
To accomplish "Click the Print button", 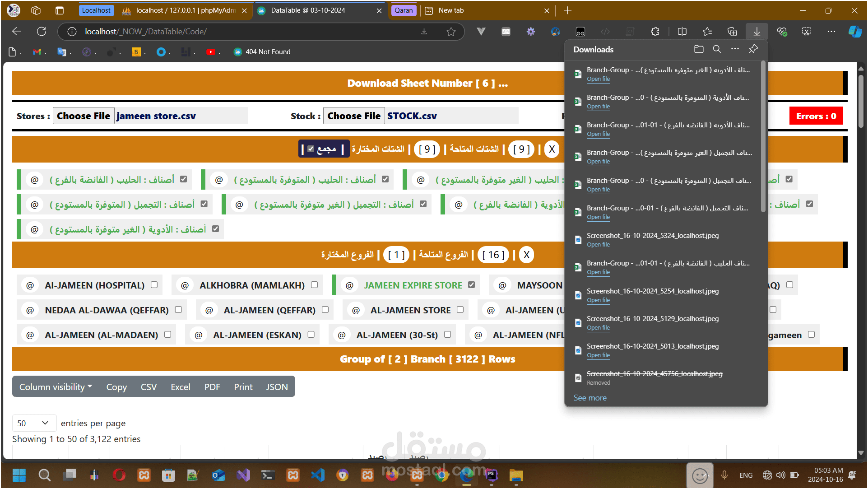I will pos(243,387).
